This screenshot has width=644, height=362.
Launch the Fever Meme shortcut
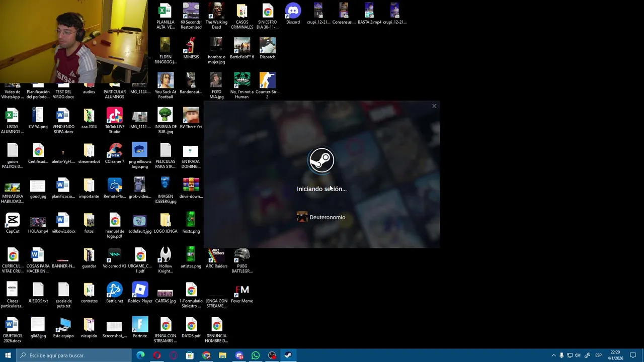tap(242, 293)
